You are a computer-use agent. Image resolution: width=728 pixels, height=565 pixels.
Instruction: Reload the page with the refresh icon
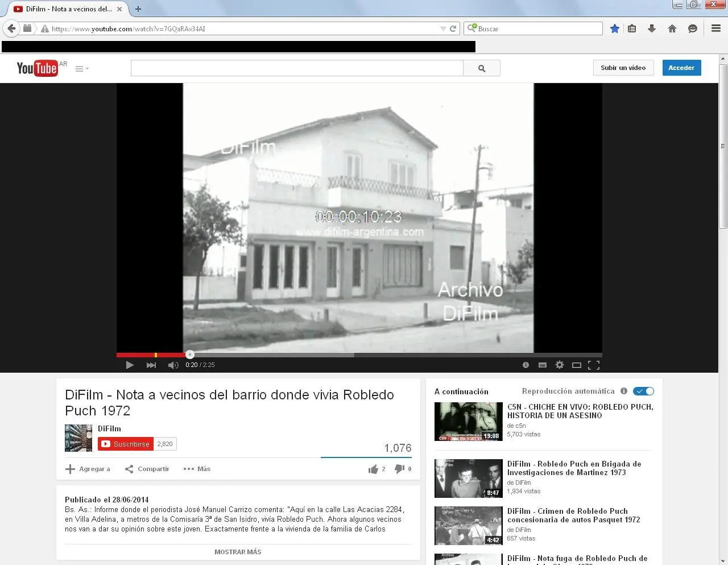453,28
